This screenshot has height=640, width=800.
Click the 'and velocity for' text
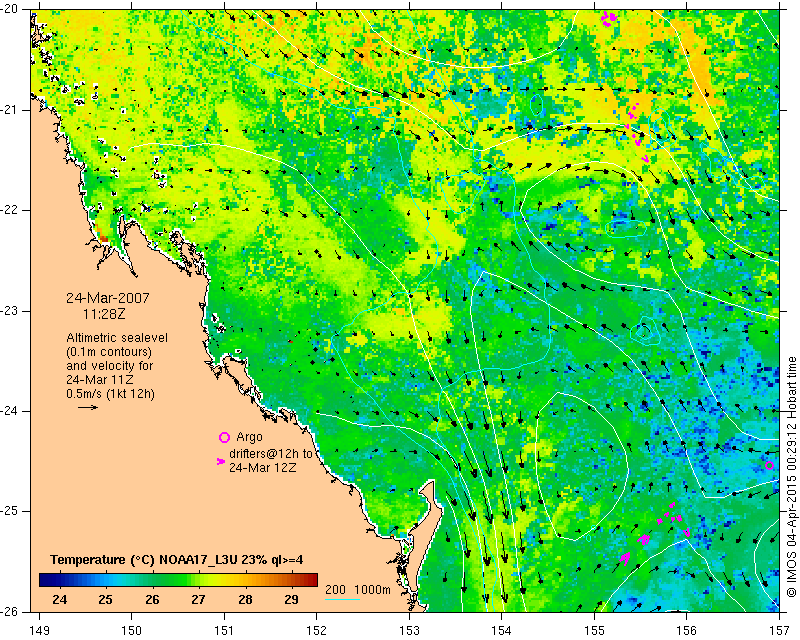(x=109, y=366)
